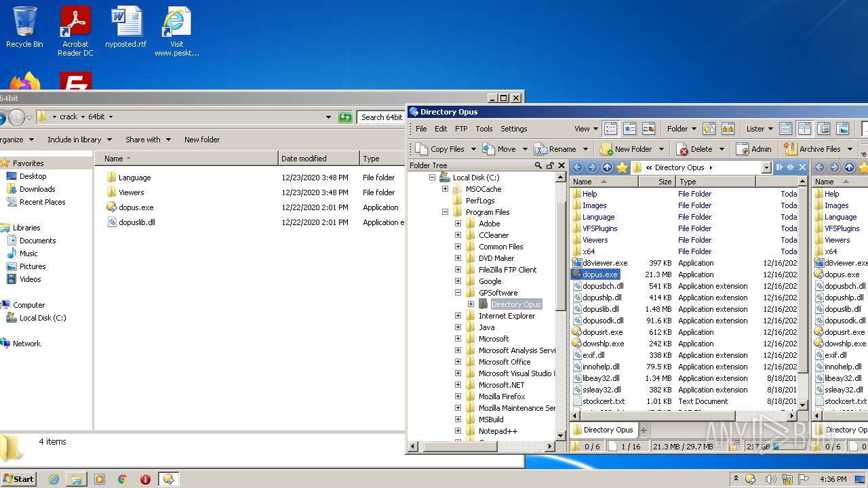
Task: Toggle the folder tree panel Lister icon
Action: click(823, 128)
